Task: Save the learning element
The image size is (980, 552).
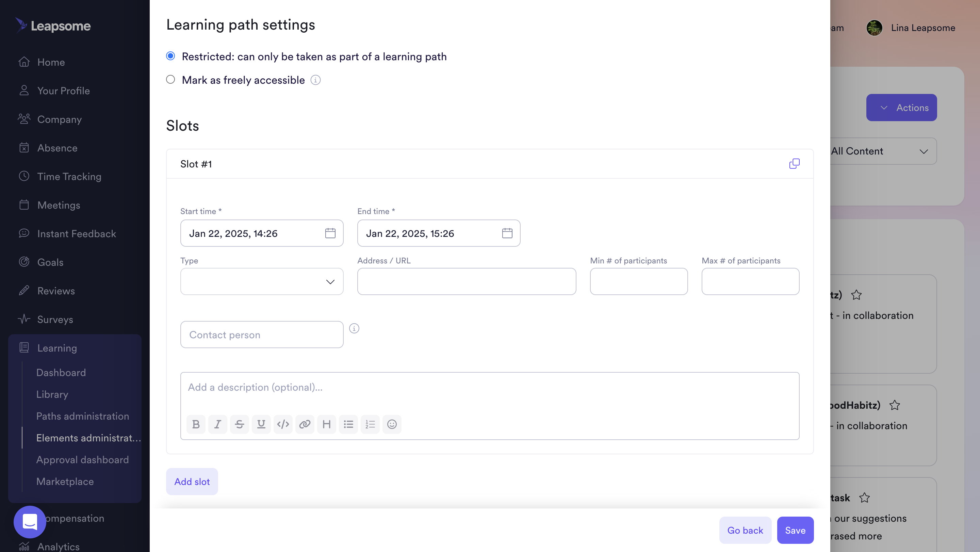Action: pyautogui.click(x=795, y=530)
